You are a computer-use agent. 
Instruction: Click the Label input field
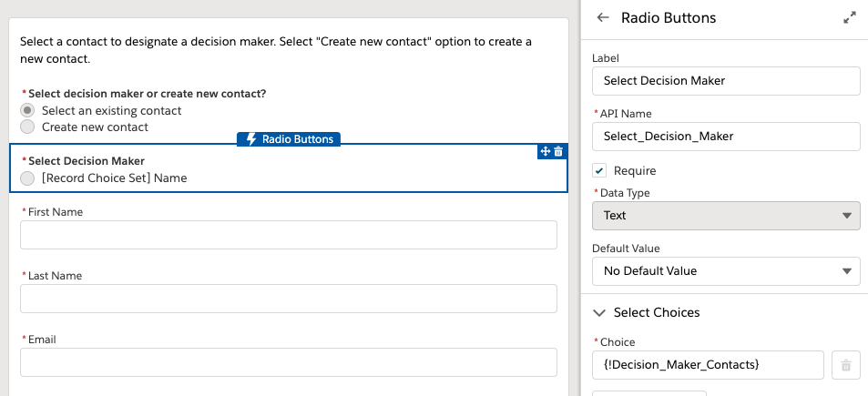(x=725, y=80)
